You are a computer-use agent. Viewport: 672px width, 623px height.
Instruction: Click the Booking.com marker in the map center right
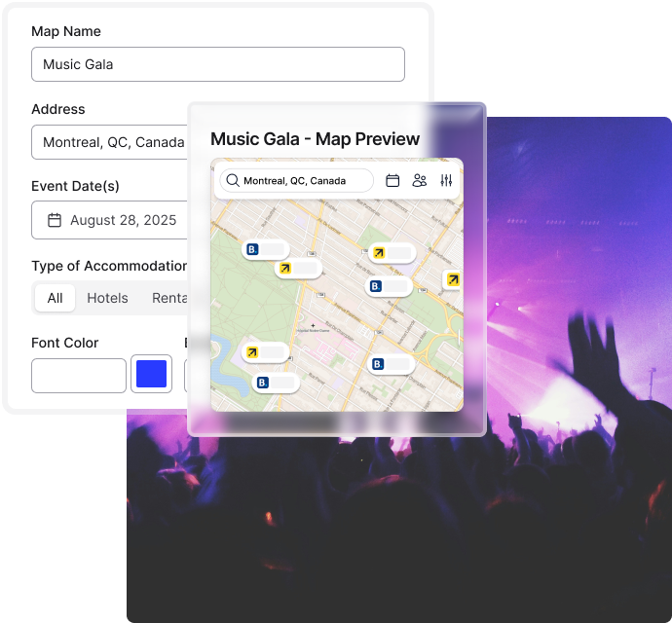[x=389, y=286]
